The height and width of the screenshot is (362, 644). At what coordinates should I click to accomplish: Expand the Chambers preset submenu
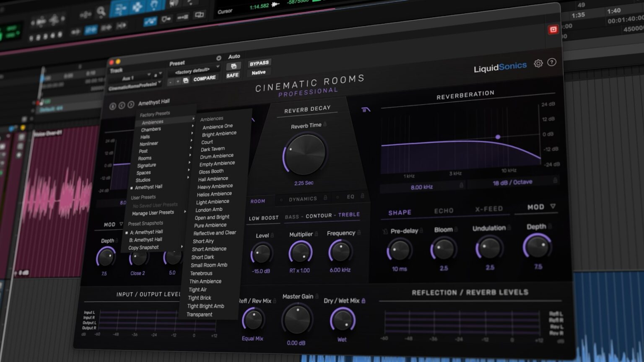[150, 129]
